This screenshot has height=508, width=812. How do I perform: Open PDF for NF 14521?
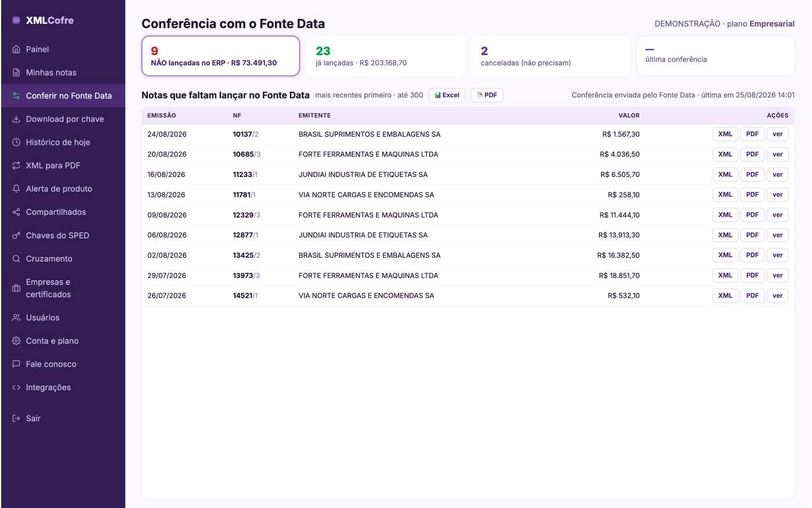[752, 296]
